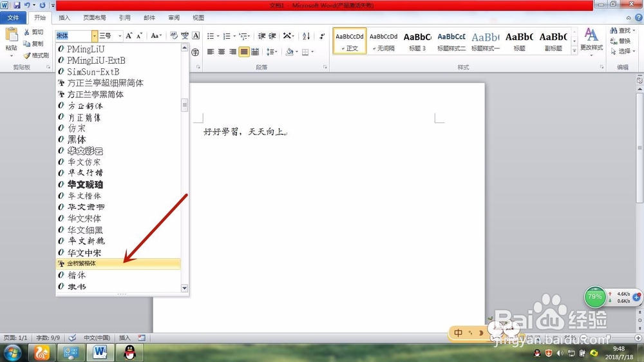The height and width of the screenshot is (362, 644).
Task: Click the Clear Formatting icon
Action: [174, 35]
